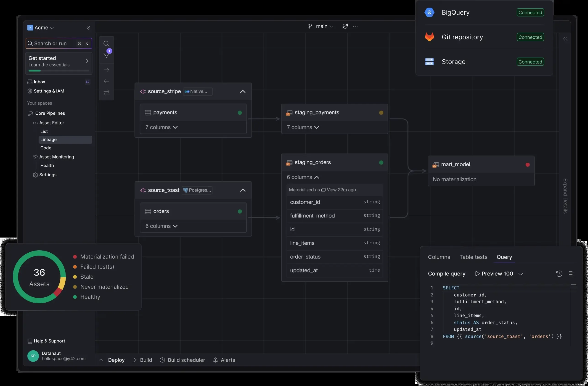Open Settings & IAM
This screenshot has height=386, width=588.
pyautogui.click(x=46, y=91)
